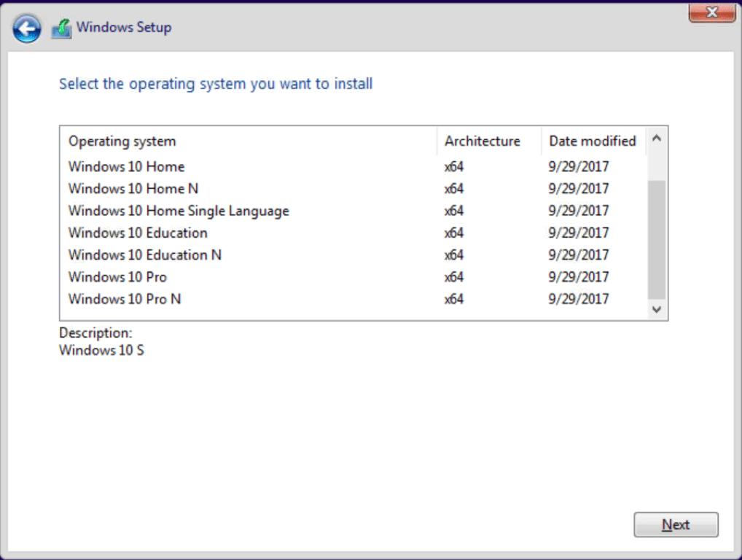Click the Date modified column header
742x560 pixels.
(x=592, y=141)
